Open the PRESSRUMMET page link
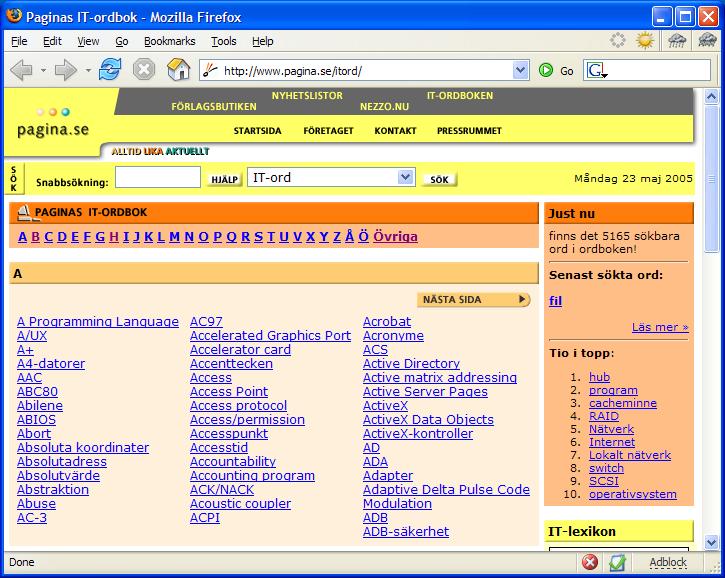Screen dimensions: 725x578 pos(469,131)
